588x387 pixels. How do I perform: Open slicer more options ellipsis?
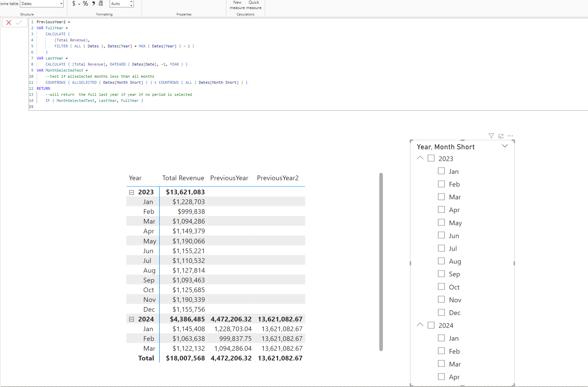pos(510,136)
